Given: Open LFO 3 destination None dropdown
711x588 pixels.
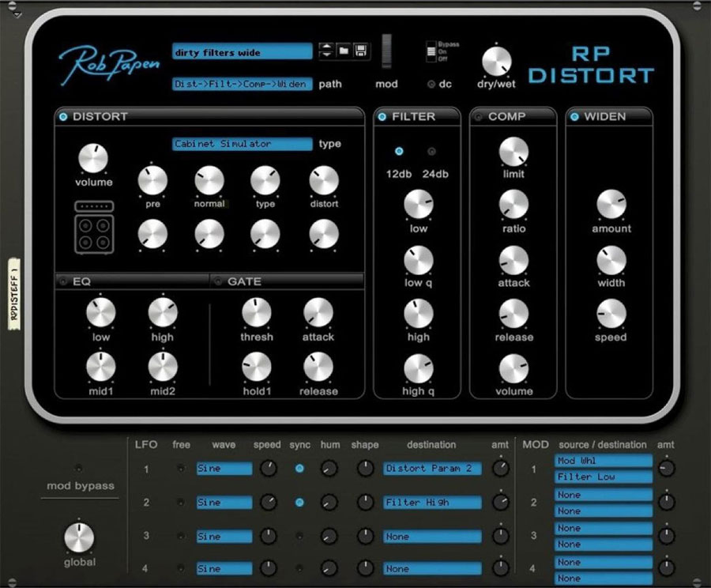Looking at the screenshot, I should pyautogui.click(x=431, y=537).
